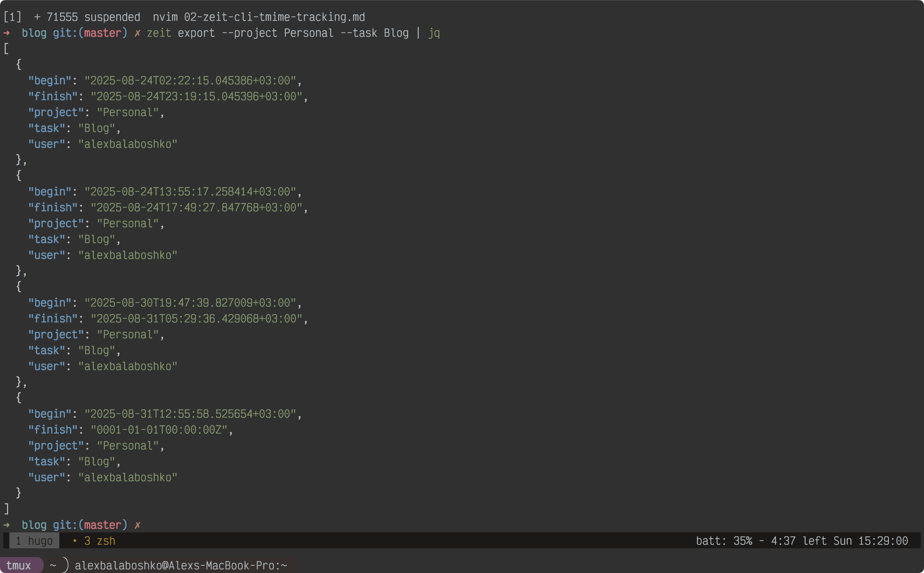The image size is (924, 573).
Task: Click the Sun 15:29:00 clock in status bar
Action: point(871,541)
